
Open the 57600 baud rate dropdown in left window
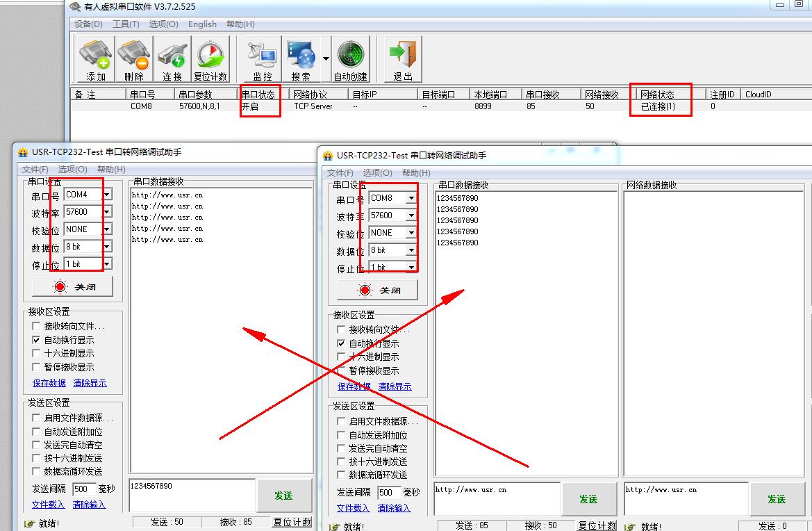(106, 212)
